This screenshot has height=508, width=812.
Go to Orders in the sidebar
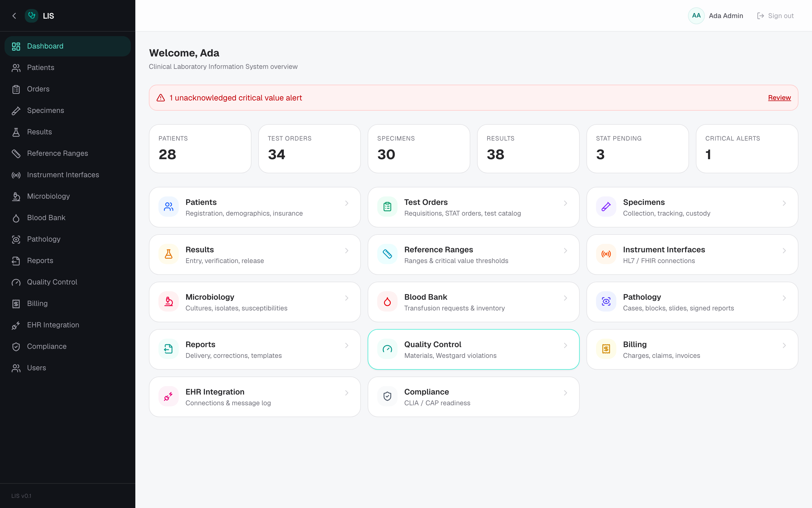[67, 89]
